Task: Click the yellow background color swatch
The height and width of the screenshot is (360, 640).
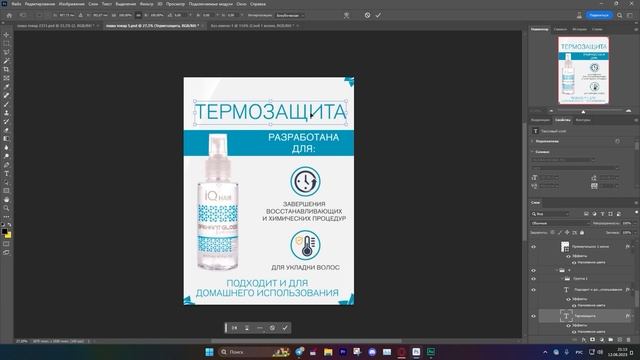Action: tap(9, 236)
